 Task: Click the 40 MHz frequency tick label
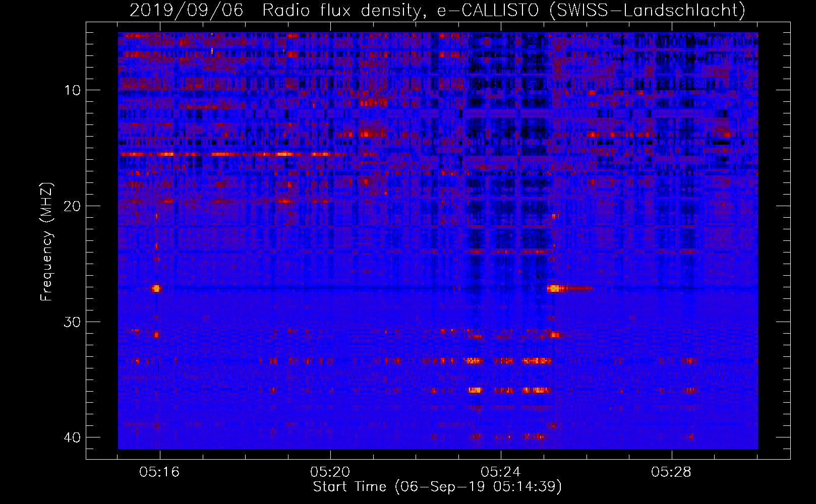72,437
